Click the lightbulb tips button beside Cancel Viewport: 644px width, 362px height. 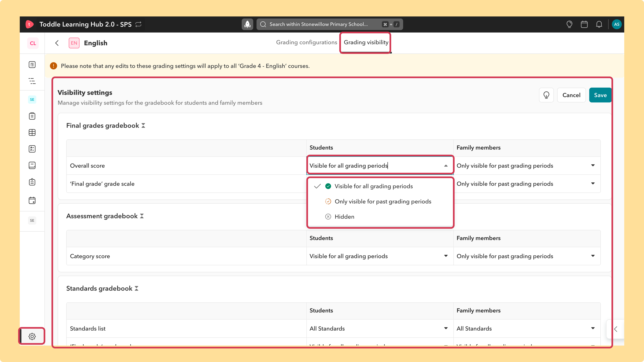pyautogui.click(x=546, y=95)
